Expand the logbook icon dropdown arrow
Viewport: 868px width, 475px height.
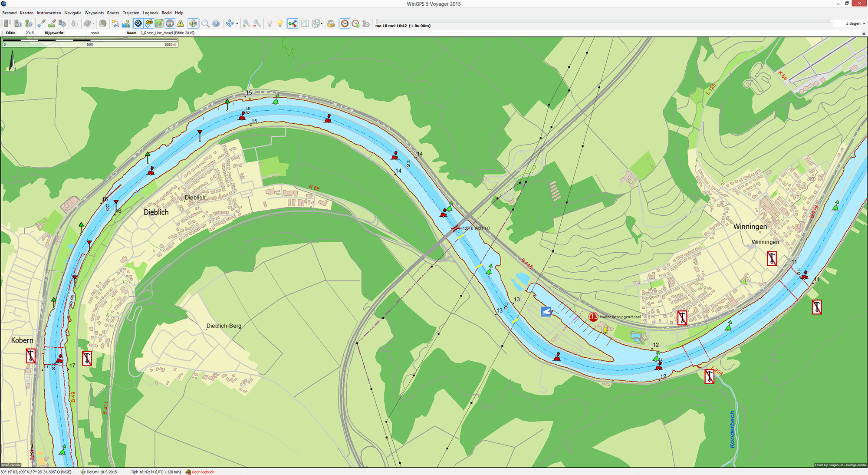pyautogui.click(x=93, y=24)
